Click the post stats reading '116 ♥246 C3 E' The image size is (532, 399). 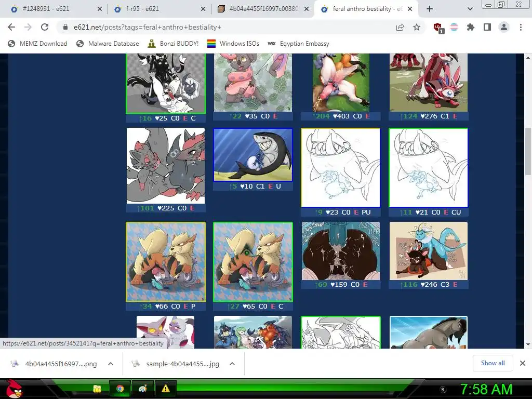point(429,284)
